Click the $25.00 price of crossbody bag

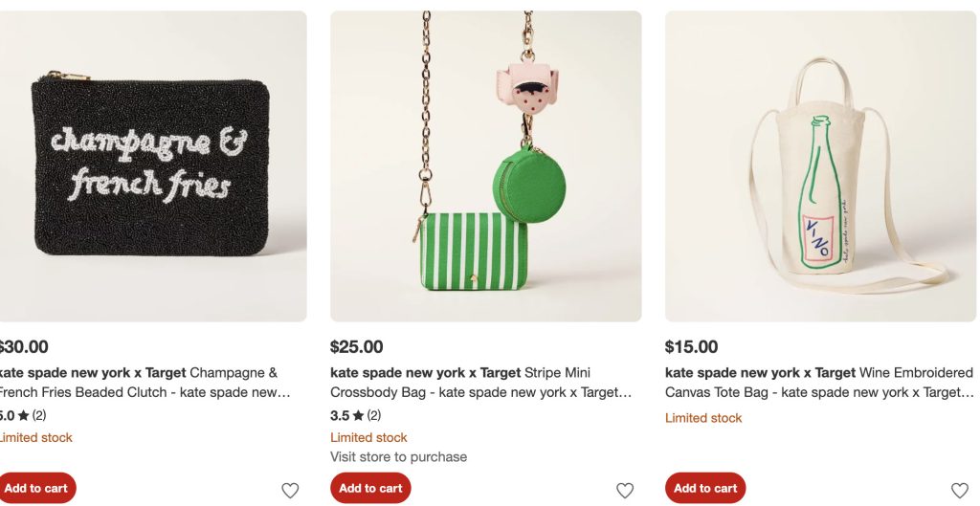[x=357, y=347]
